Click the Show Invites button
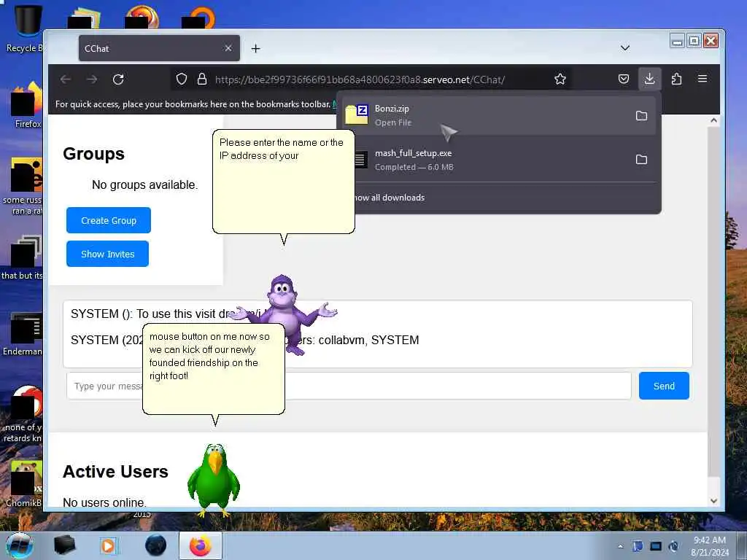747x560 pixels. (108, 254)
